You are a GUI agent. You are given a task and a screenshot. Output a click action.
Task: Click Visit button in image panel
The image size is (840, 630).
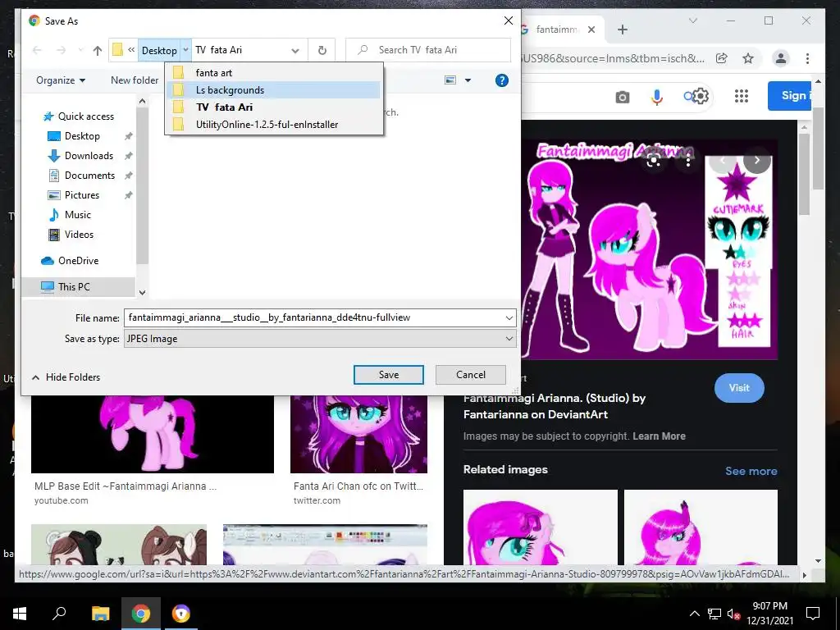coord(739,388)
